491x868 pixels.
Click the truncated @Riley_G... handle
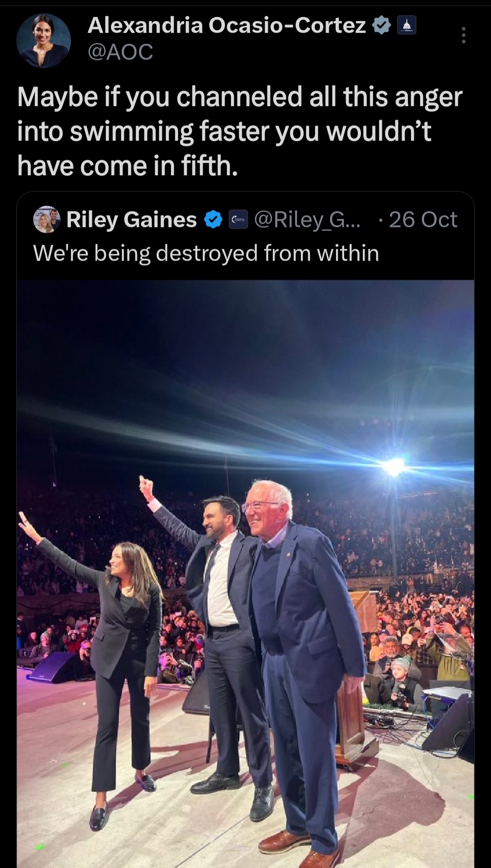(307, 219)
